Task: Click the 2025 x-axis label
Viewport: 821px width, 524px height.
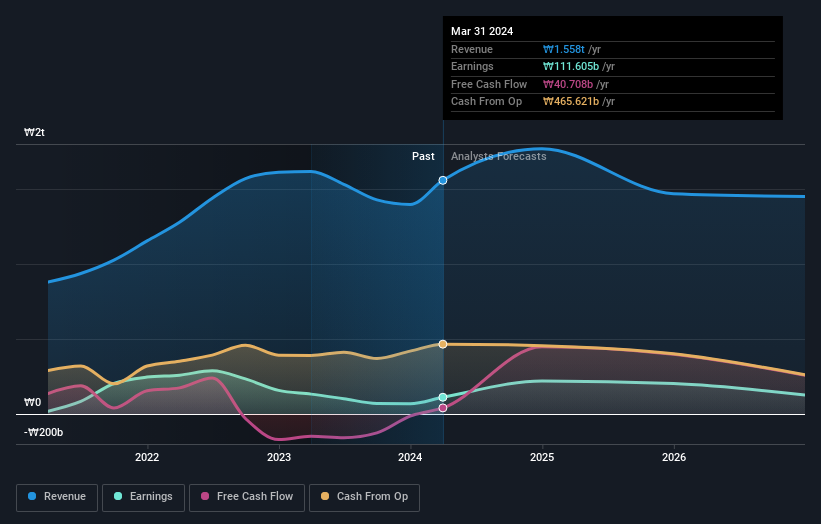Action: coord(542,457)
